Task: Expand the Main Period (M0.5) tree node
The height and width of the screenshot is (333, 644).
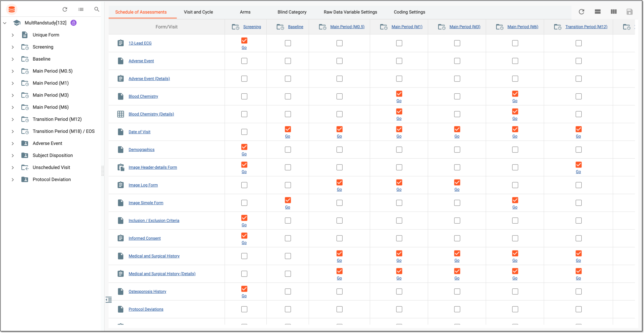Action: [13, 71]
